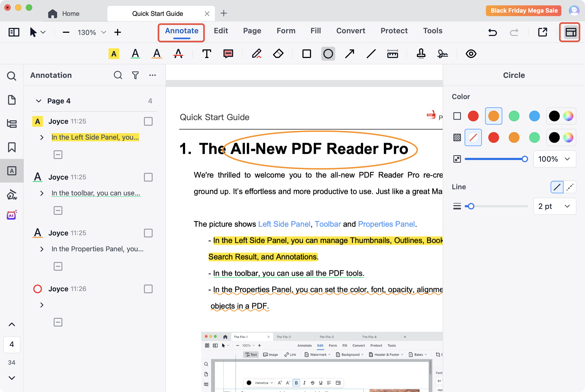Open the eraser tool
The image size is (585, 392).
[278, 54]
